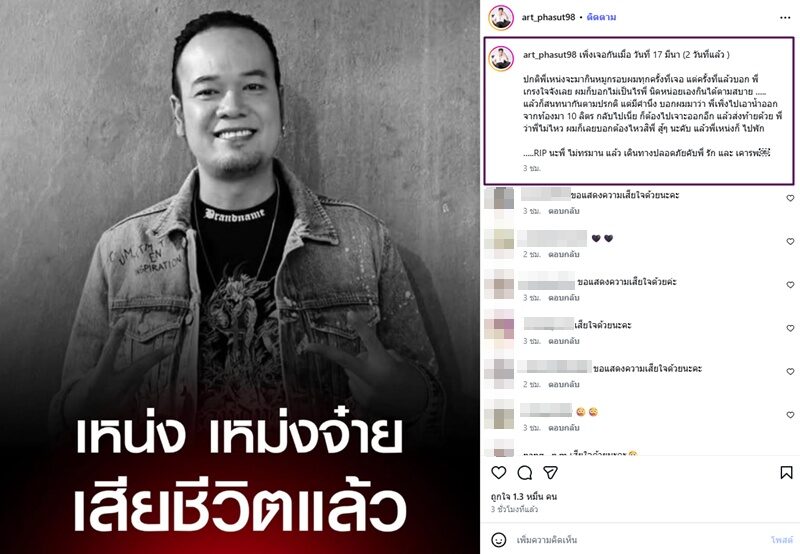Like the first comment ขอแสดงความเสียใจด้วยนะคะ
Image resolution: width=800 pixels, height=554 pixels.
pyautogui.click(x=790, y=198)
